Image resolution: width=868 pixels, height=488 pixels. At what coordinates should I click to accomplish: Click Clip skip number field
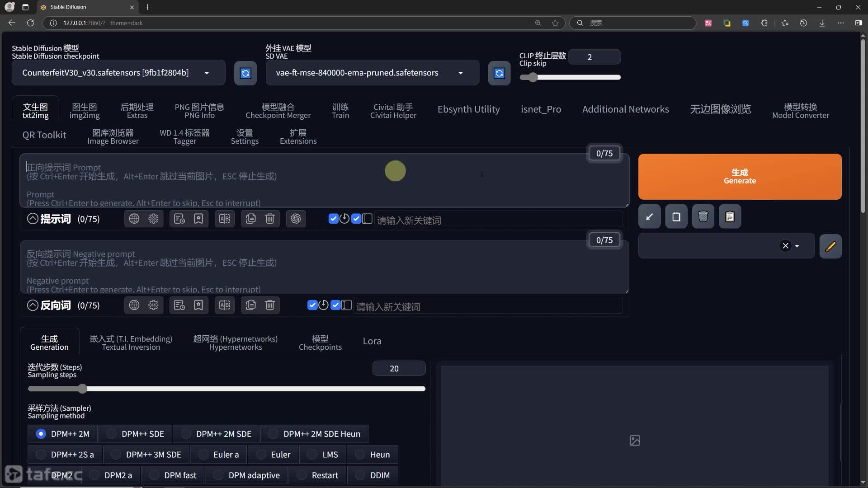[594, 57]
